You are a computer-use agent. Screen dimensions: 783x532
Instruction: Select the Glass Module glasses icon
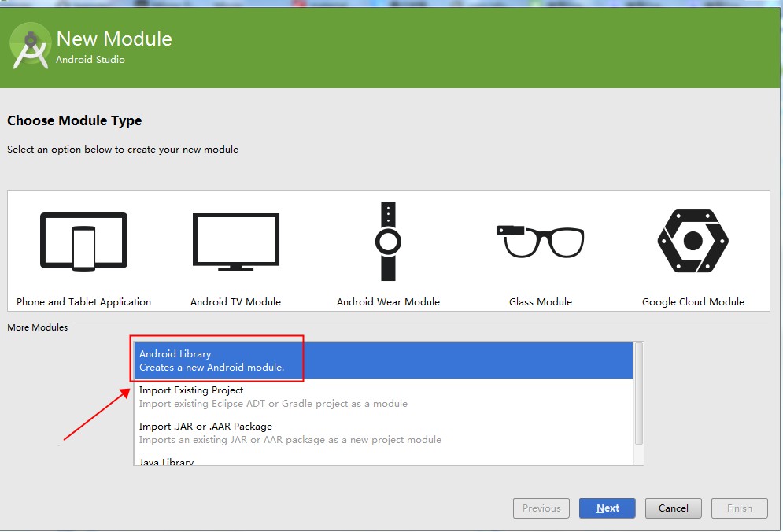click(x=541, y=242)
